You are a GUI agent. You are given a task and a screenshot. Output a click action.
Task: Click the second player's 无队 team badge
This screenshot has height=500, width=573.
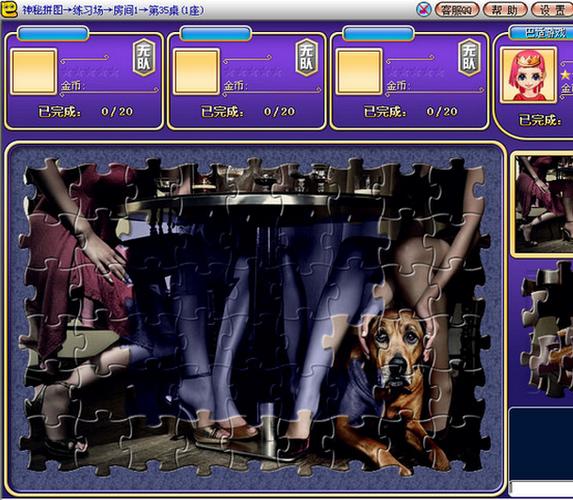[307, 58]
